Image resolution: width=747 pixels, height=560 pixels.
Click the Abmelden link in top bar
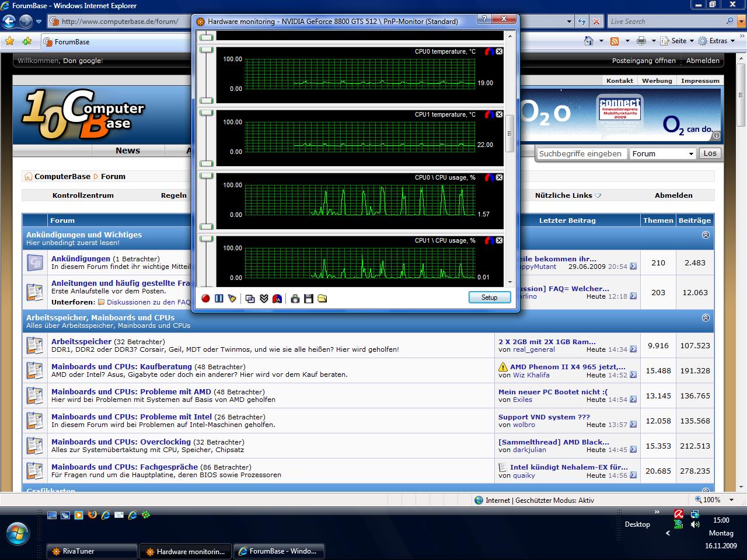click(x=703, y=61)
